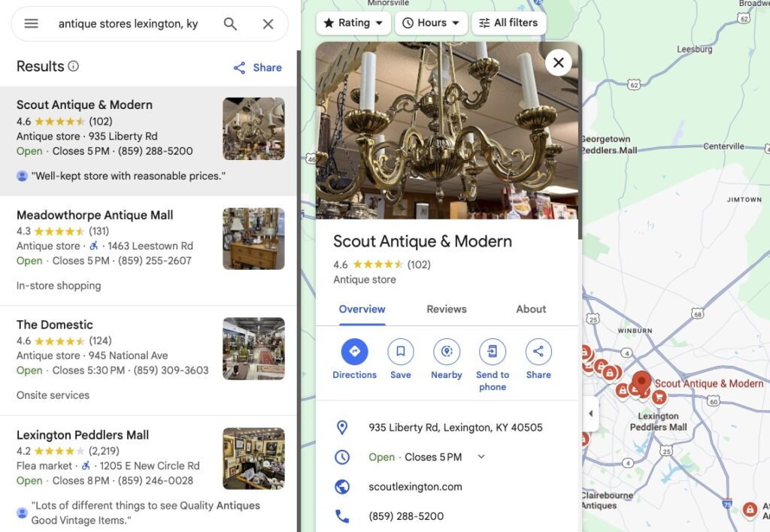Click the star icon in the Rating filter
This screenshot has height=532, width=770.
pos(329,23)
